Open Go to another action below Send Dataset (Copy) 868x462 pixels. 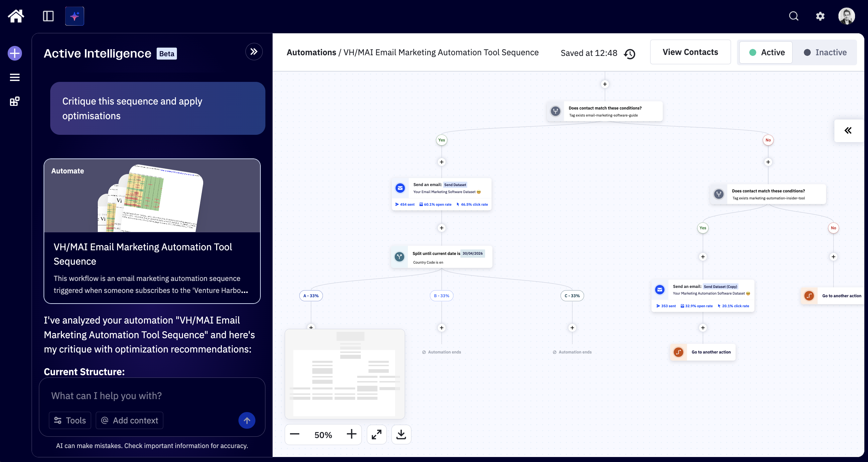[x=703, y=352]
